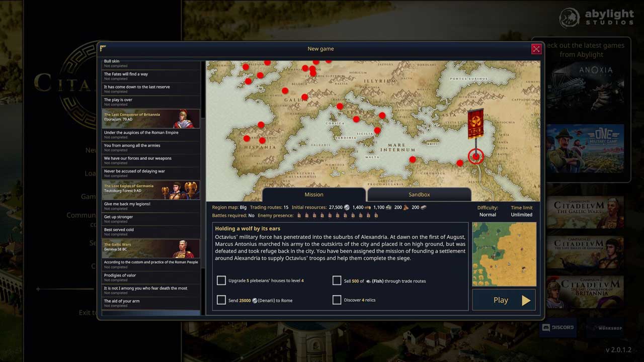Image resolution: width=644 pixels, height=362 pixels.
Task: Select the Mission tab
Action: pos(313,195)
